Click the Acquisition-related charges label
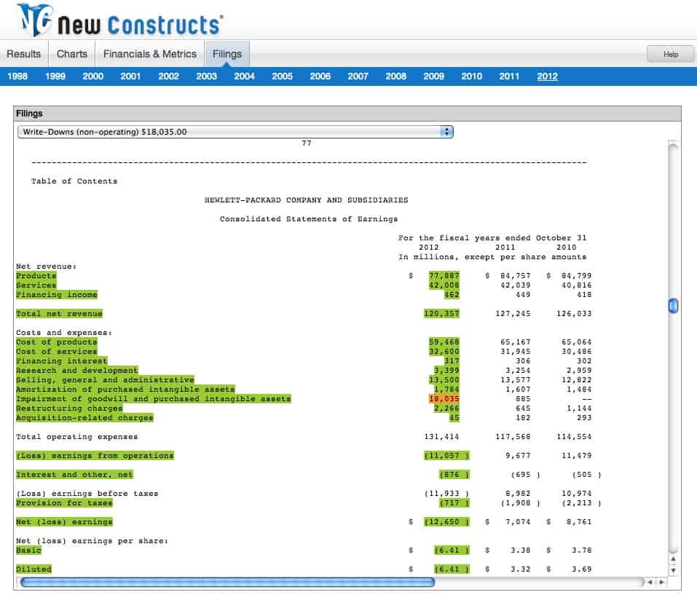 [84, 418]
